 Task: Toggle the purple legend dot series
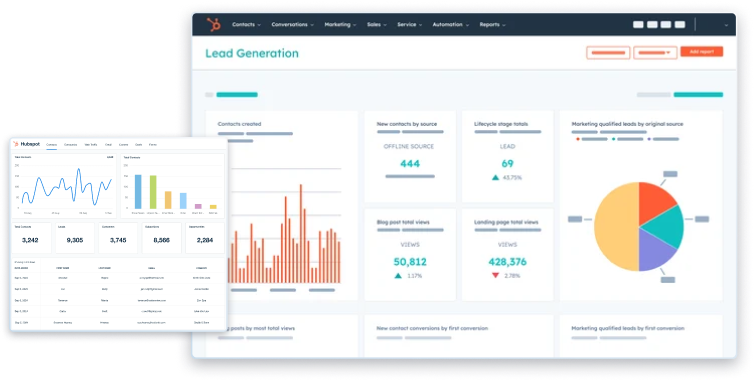[649, 140]
